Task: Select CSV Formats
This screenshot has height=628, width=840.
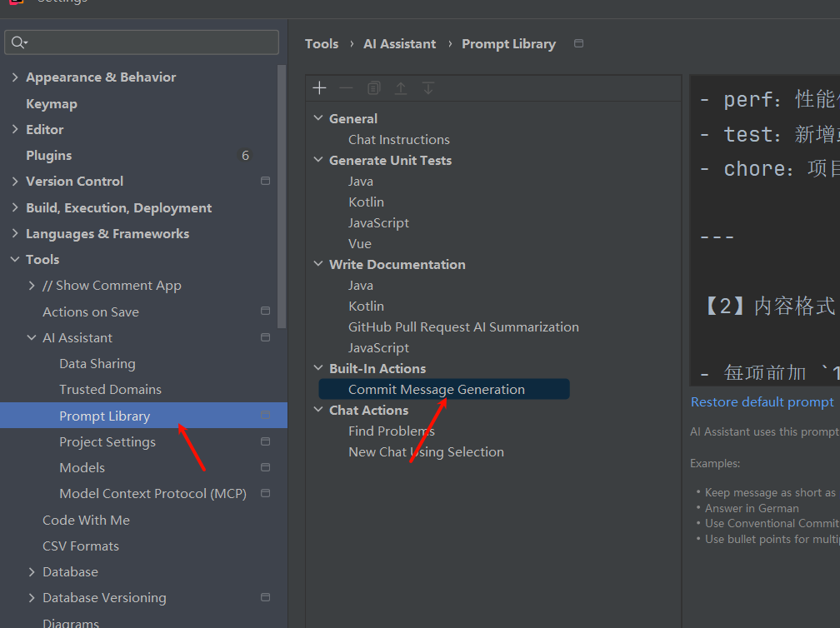Action: coord(80,546)
